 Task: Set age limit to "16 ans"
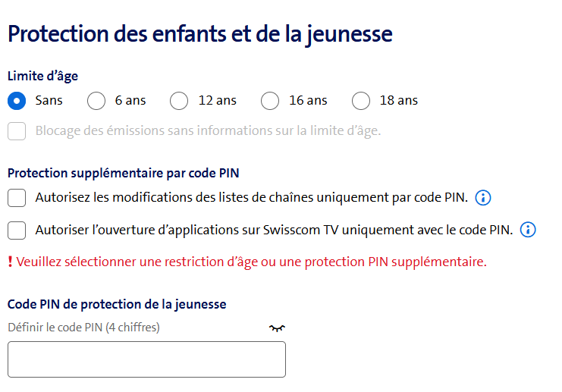pos(270,100)
